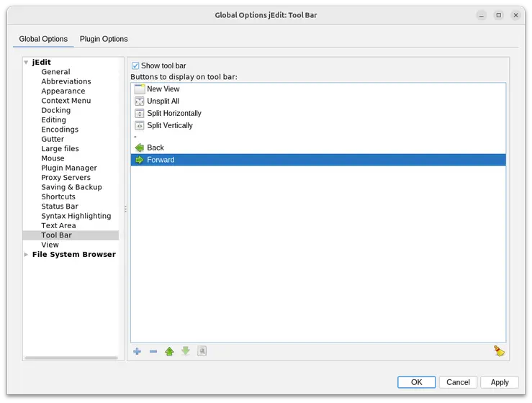This screenshot has height=403, width=532.
Task: Click the Edit entry icon below list
Action: (x=202, y=351)
